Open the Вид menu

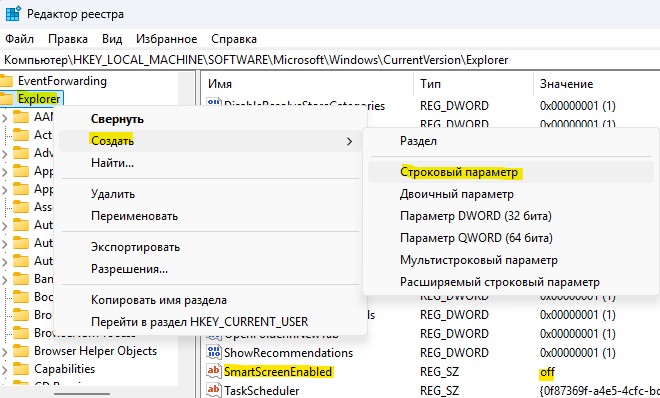click(x=112, y=39)
